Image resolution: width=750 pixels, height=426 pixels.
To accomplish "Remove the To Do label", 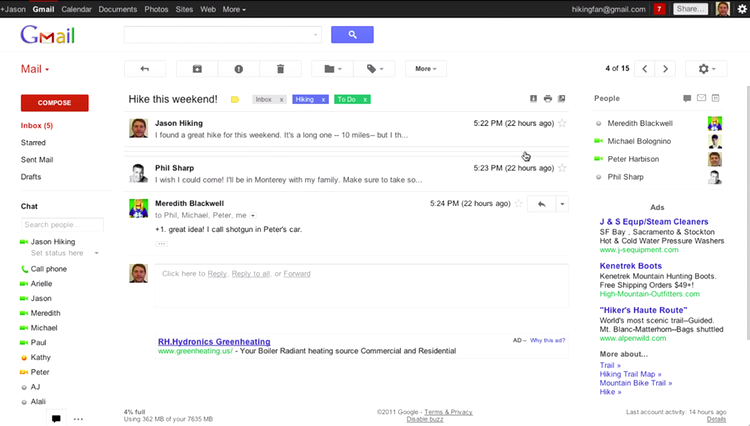I will tap(365, 99).
